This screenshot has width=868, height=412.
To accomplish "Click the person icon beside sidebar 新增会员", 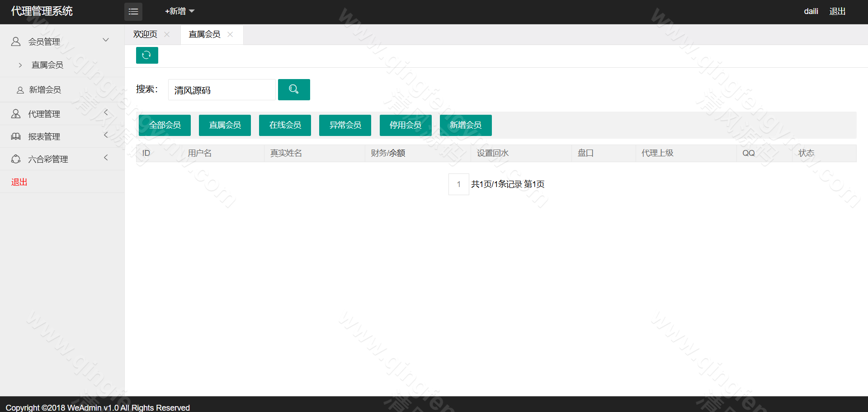I will coord(20,90).
